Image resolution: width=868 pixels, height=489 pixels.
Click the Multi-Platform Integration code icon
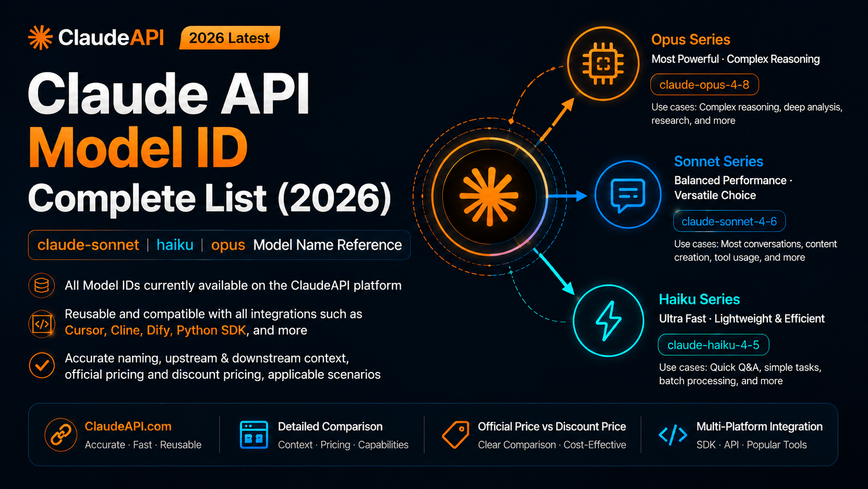[x=673, y=435]
